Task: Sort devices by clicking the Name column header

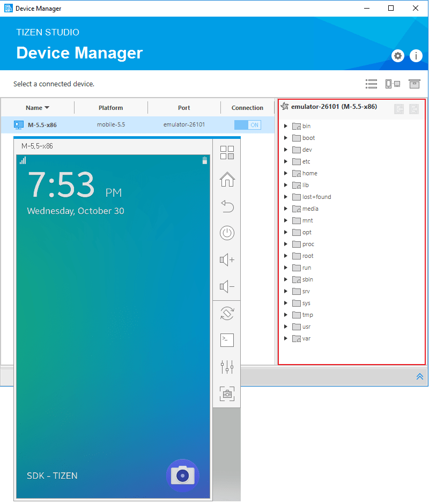Action: [x=37, y=107]
